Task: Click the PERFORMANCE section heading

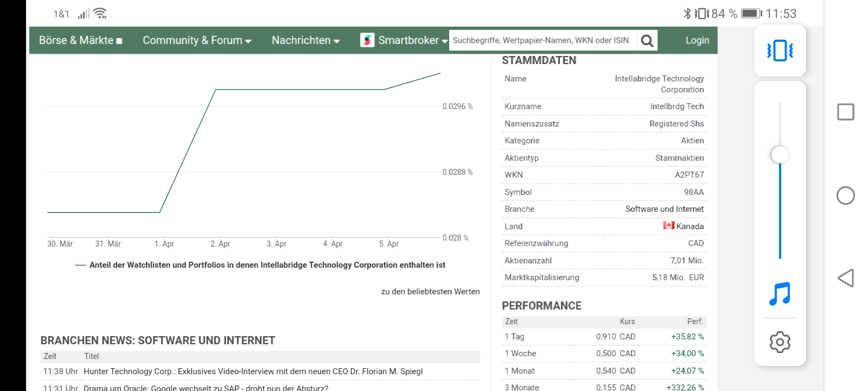Action: click(x=541, y=306)
